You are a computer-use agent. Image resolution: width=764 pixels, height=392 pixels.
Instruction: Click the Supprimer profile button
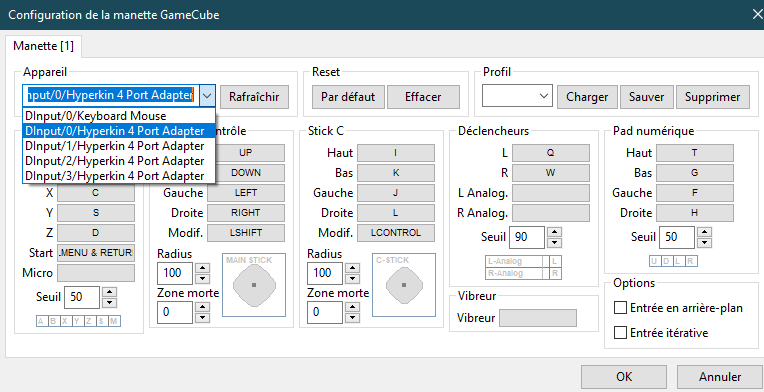click(712, 97)
